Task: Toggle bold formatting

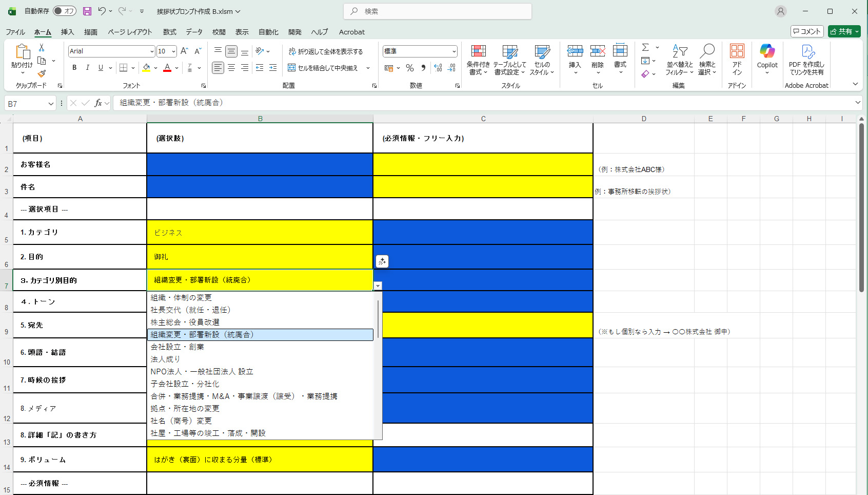Action: tap(74, 68)
